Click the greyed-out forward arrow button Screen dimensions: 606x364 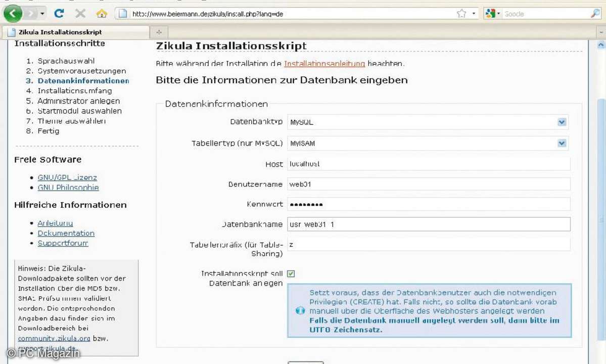point(30,14)
